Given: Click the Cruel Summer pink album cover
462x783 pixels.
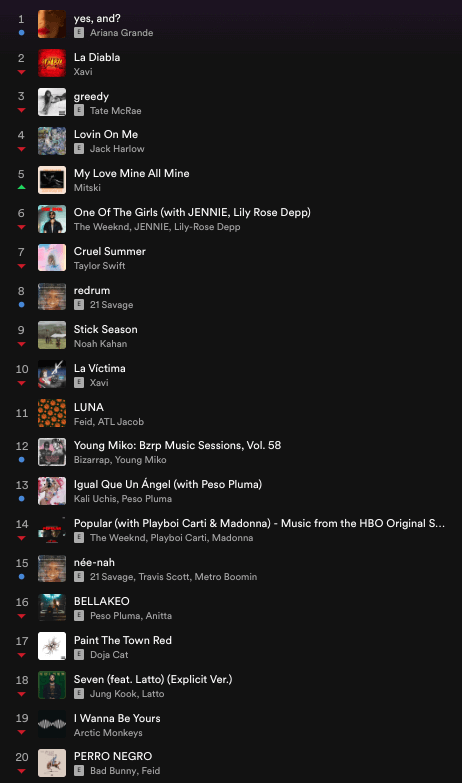Looking at the screenshot, I should tap(52, 258).
